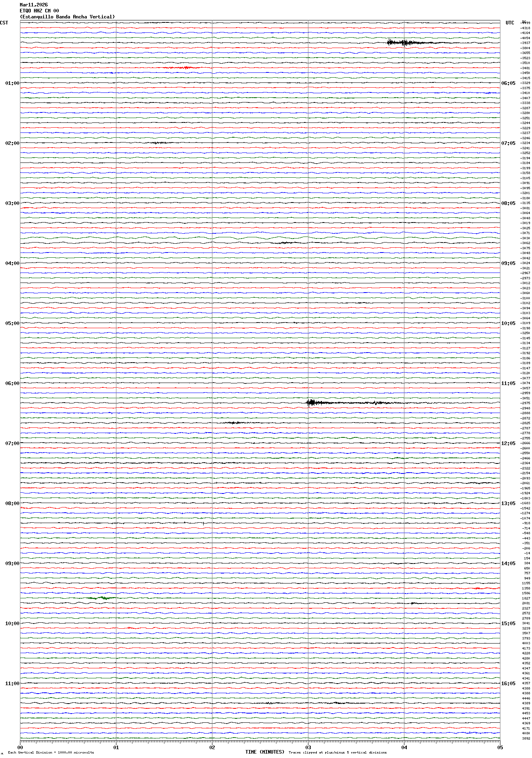Click the 05 minute tick on bottom axis

(x=500, y=747)
